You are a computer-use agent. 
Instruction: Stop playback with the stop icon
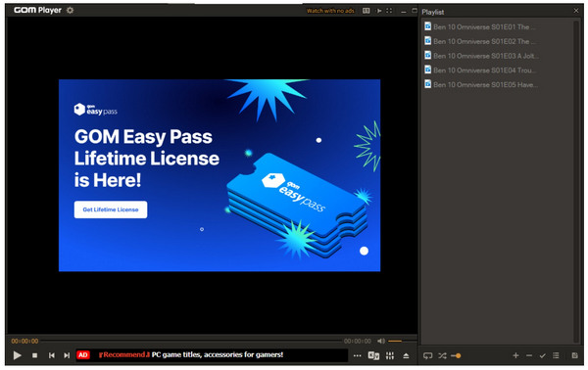[35, 355]
